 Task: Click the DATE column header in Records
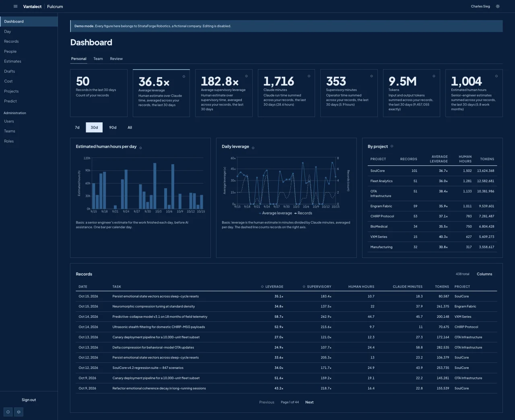coord(83,287)
